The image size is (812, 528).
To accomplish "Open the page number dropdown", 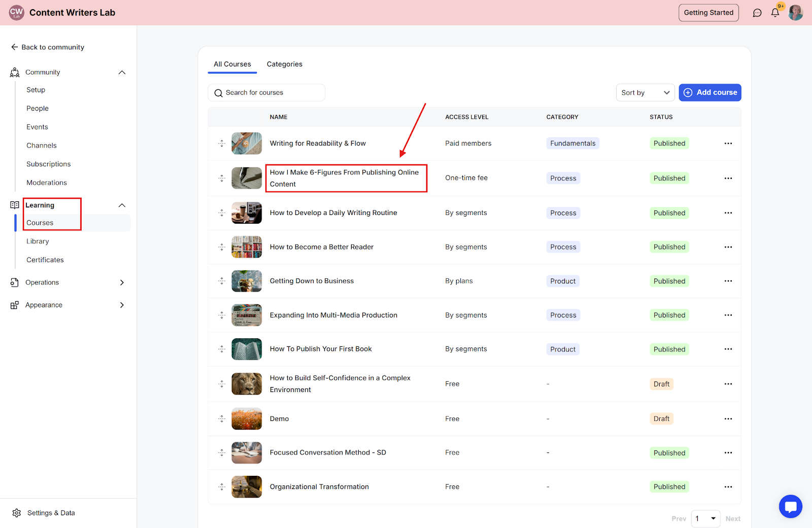I will point(705,518).
